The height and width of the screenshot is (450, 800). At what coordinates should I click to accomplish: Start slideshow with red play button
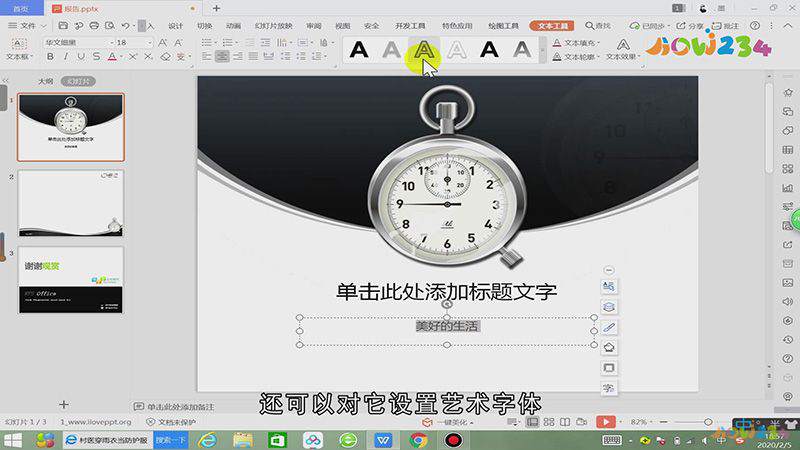point(606,422)
